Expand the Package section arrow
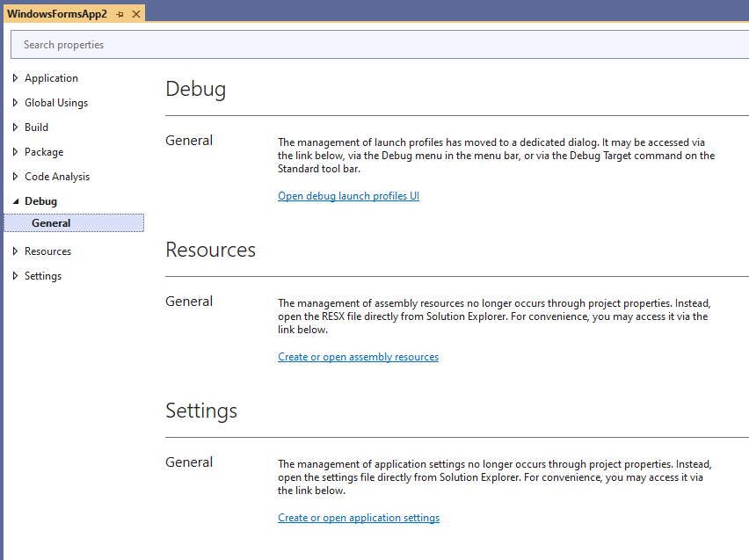749x560 pixels. pyautogui.click(x=15, y=152)
